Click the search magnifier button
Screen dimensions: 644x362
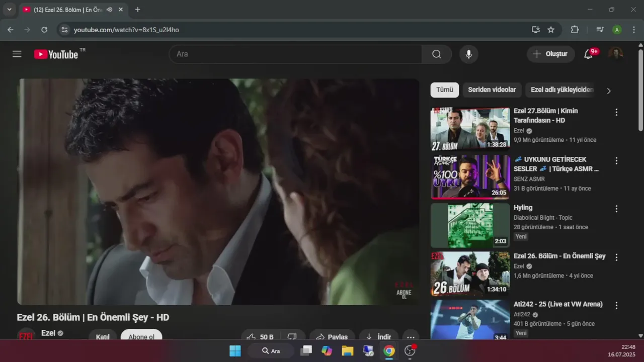(437, 54)
